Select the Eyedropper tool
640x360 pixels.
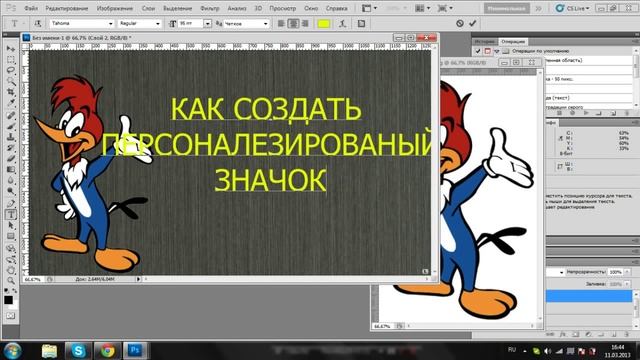tap(11, 104)
